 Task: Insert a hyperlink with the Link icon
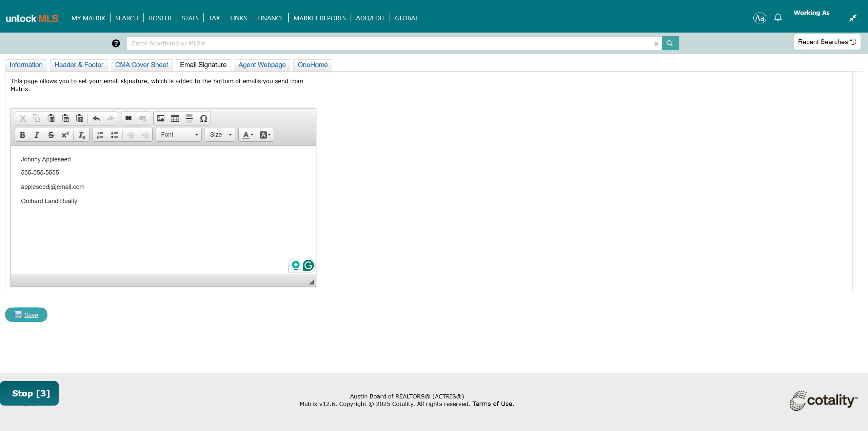(129, 118)
